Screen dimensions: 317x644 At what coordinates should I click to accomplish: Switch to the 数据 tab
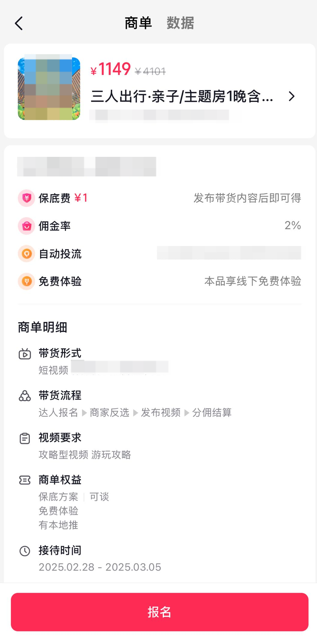[180, 23]
